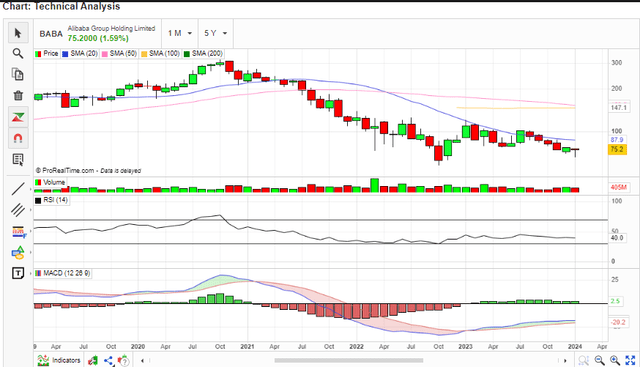Viewport: 640px width, 367px height.
Task: Expand the text tool submenu arrow
Action: [31, 273]
